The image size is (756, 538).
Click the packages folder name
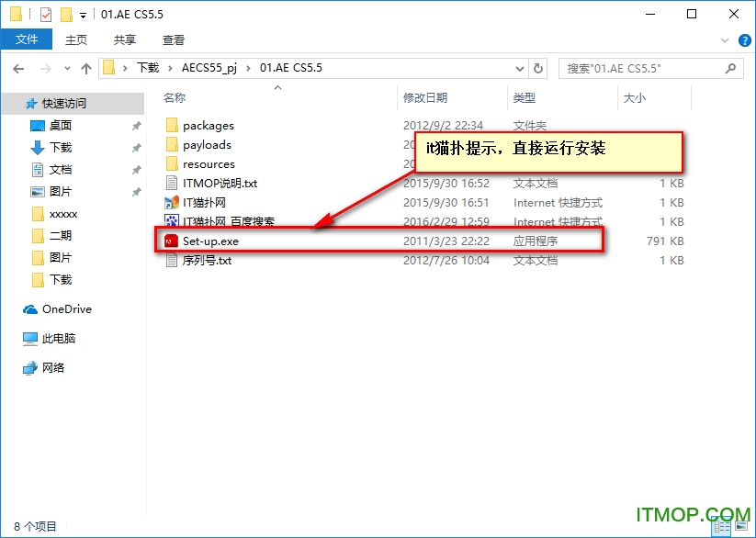209,126
